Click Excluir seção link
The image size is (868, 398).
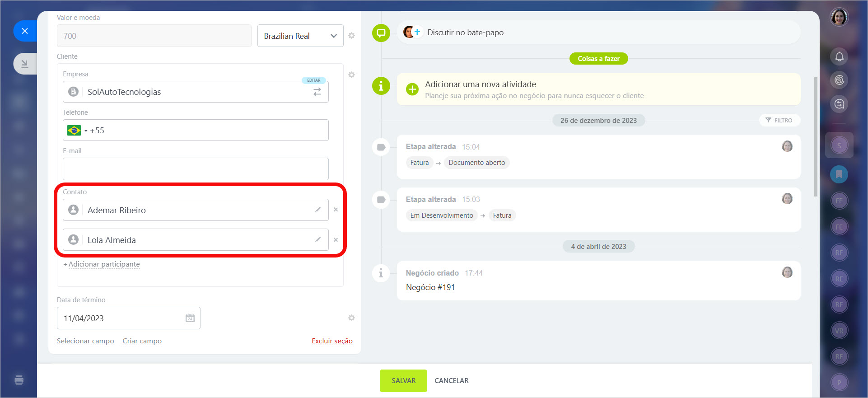(x=332, y=341)
